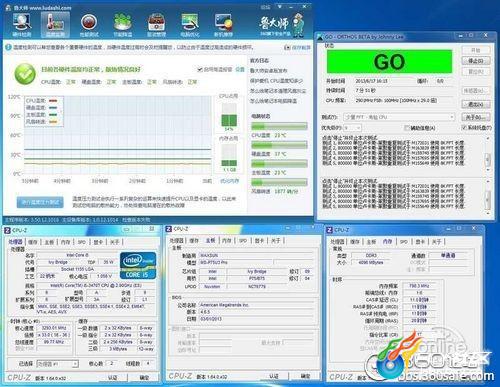The height and width of the screenshot is (387, 500).
Task: Click the Intel Core i5 logo in CPU-Z
Action: (x=138, y=265)
